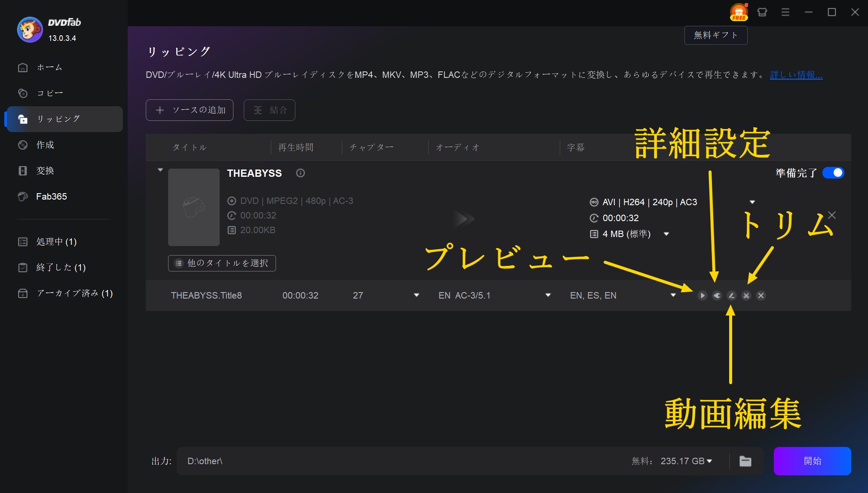Click the X next to the output profile
The image size is (868, 493).
(832, 215)
